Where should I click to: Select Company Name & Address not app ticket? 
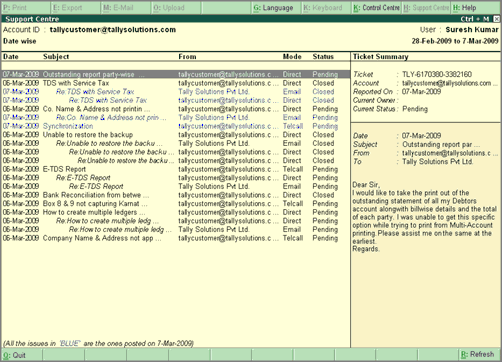(x=176, y=238)
